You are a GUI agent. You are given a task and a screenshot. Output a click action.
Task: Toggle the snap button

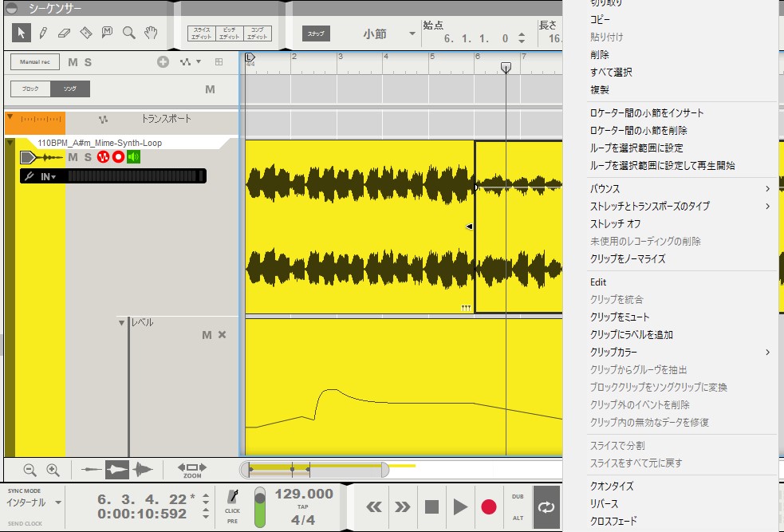[316, 33]
